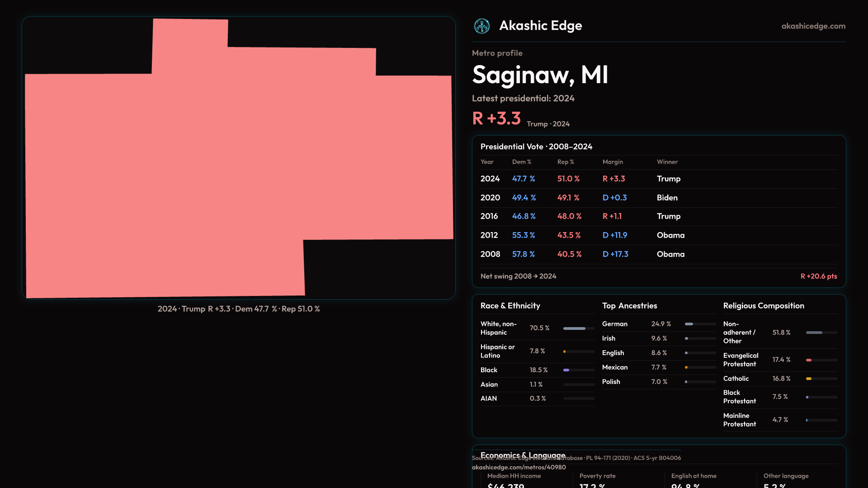
Task: Click the R +3.3 headline margin
Action: coord(496,118)
